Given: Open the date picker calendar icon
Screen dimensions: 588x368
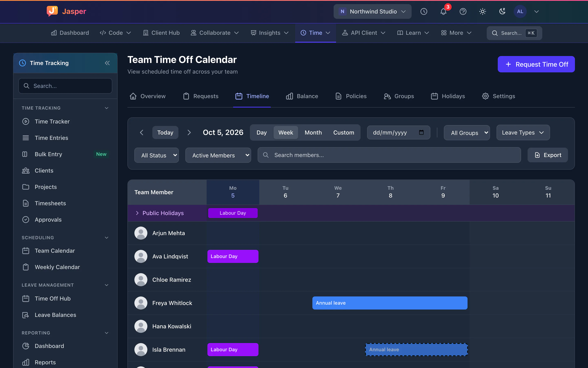Looking at the screenshot, I should click(x=421, y=132).
